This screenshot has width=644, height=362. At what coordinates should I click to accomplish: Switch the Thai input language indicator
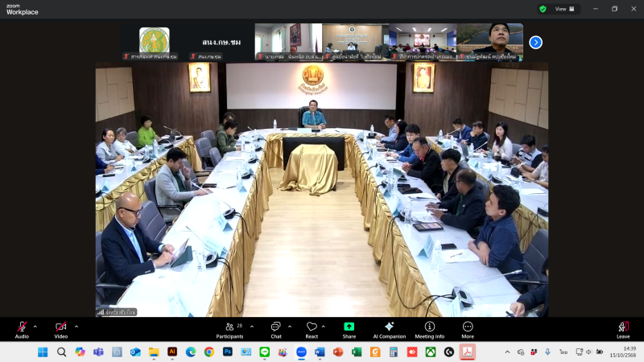[563, 352]
